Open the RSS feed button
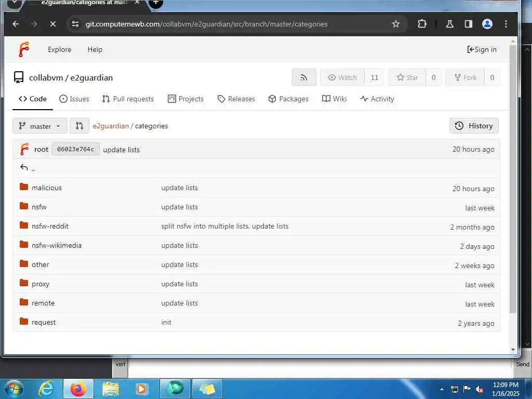 click(x=303, y=78)
